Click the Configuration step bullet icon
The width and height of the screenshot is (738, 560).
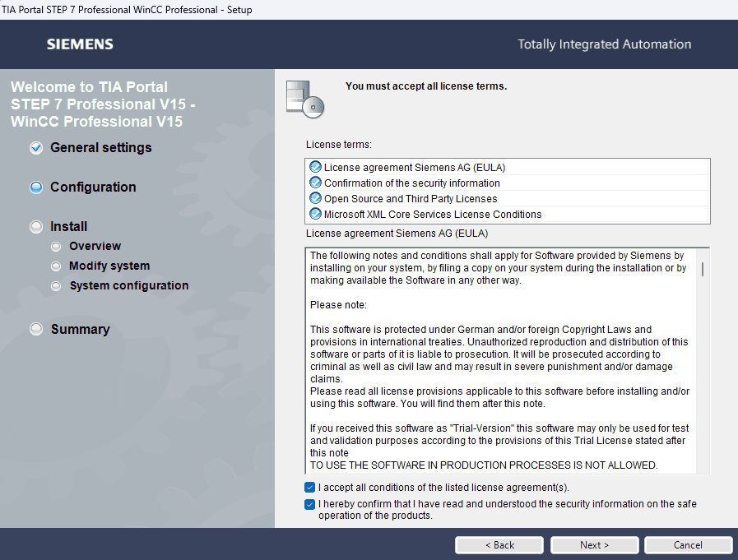35,187
